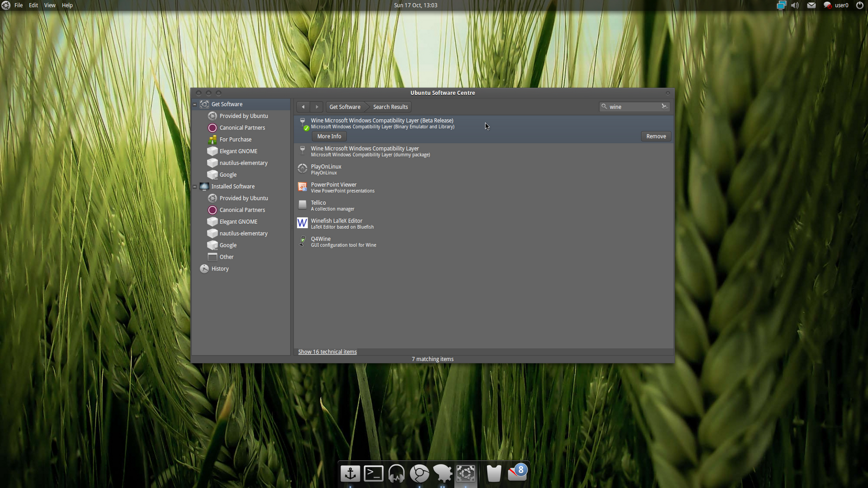The width and height of the screenshot is (868, 488).
Task: Select the Winefish LaTeX Editor result title
Action: click(x=336, y=221)
